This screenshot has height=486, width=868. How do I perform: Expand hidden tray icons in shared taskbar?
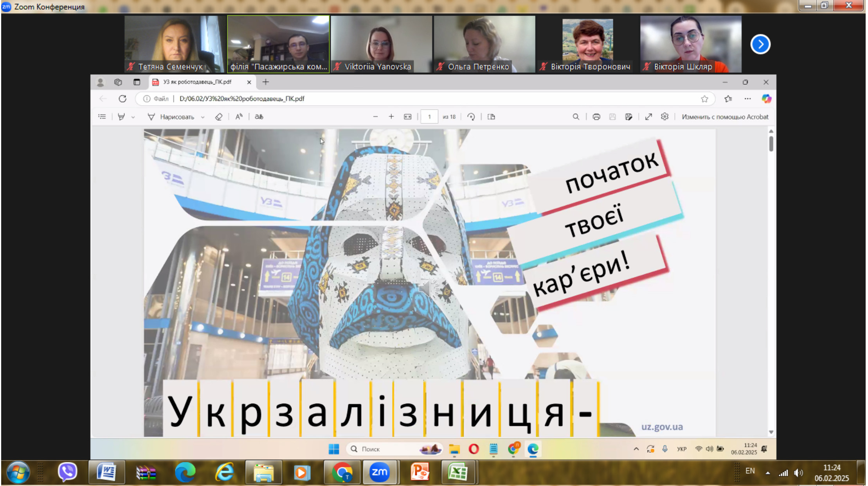[x=636, y=449]
